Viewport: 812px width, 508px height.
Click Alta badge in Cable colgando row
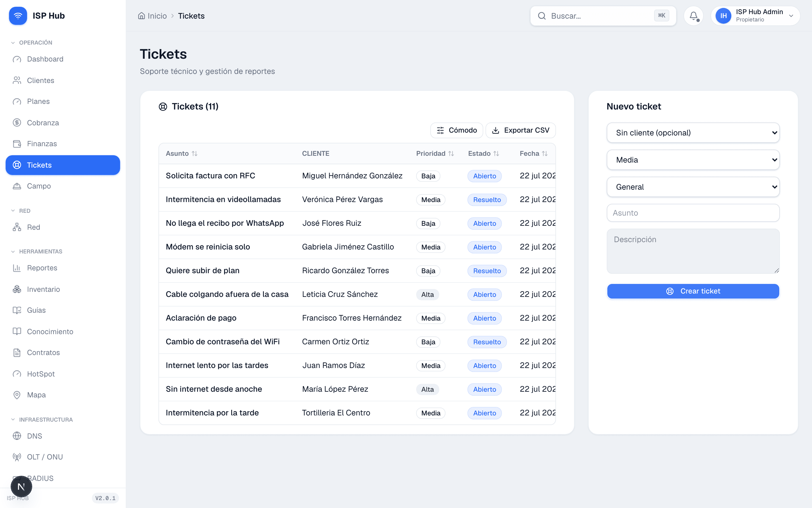pyautogui.click(x=427, y=295)
